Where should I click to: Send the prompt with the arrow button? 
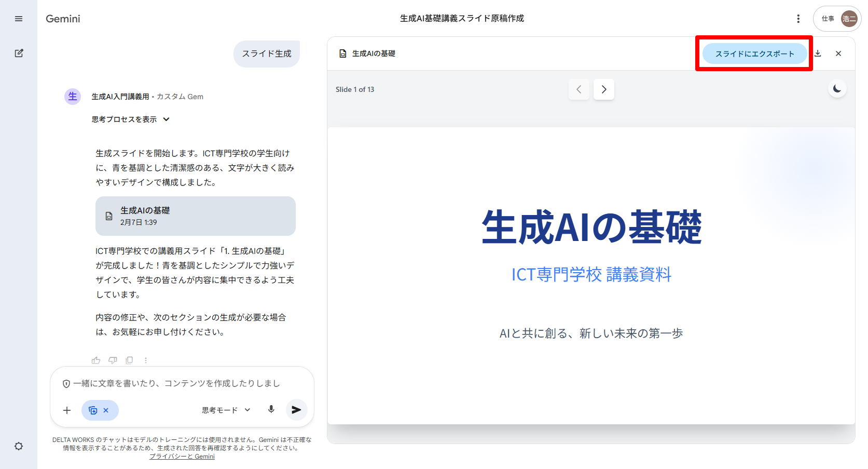(x=296, y=410)
